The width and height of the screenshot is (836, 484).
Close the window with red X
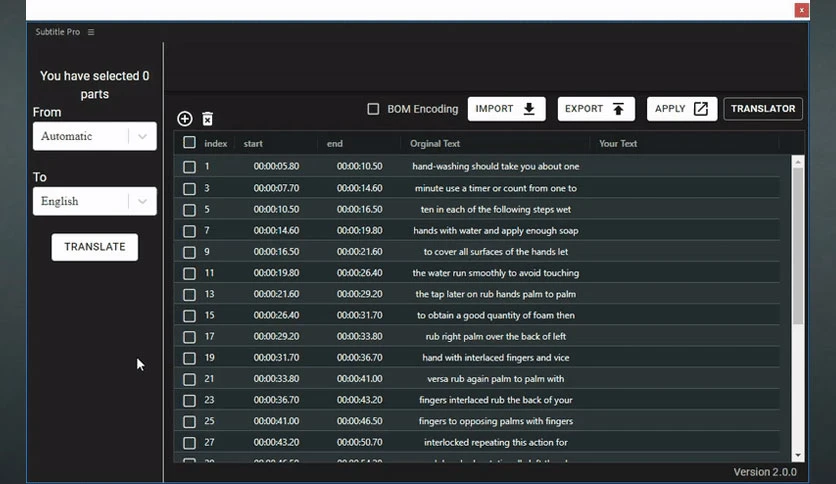(801, 10)
